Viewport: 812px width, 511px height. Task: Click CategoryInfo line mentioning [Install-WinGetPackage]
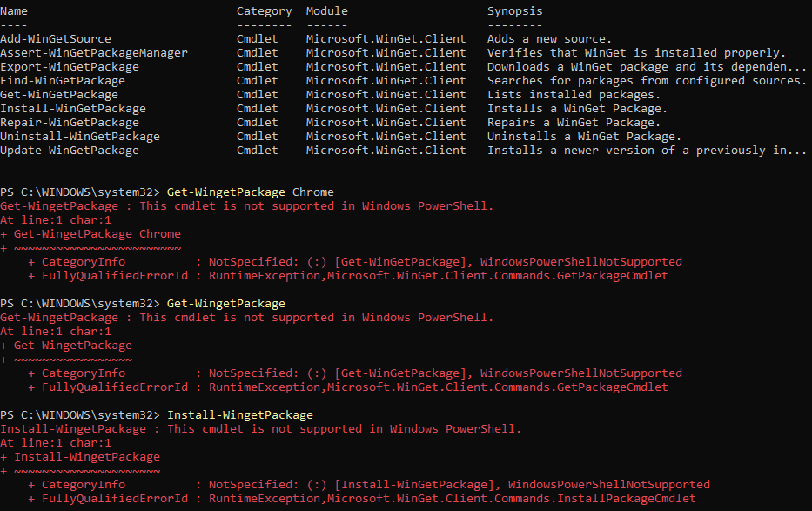pos(369,485)
